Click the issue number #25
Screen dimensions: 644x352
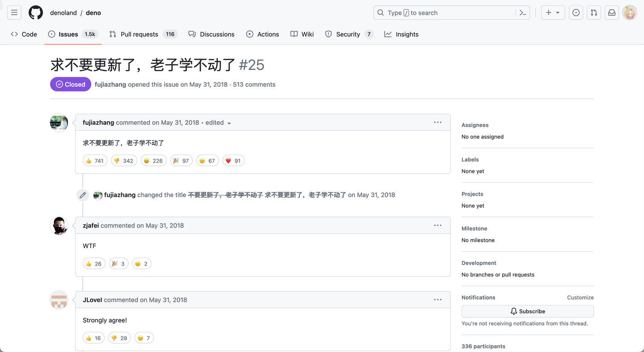point(252,65)
